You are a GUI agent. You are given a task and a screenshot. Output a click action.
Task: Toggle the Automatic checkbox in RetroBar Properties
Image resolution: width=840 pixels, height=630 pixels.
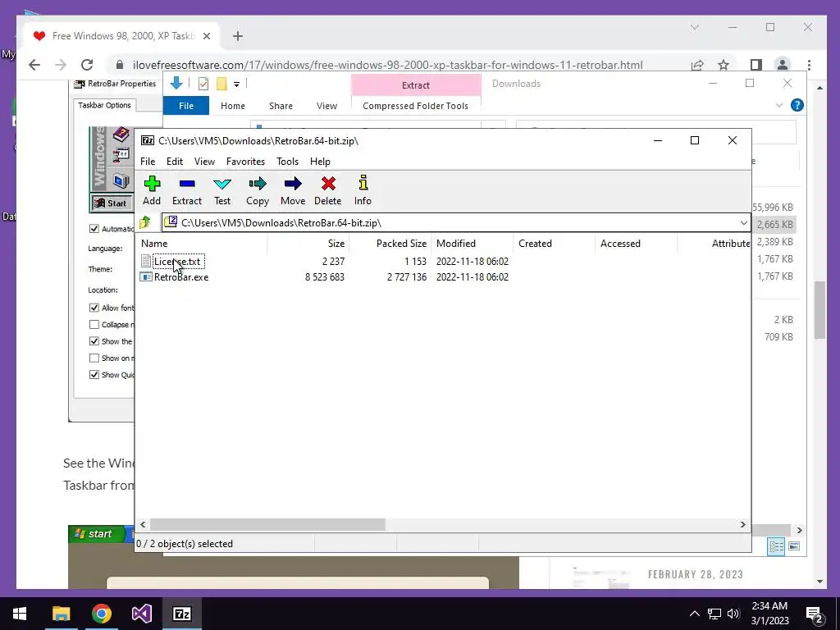point(94,229)
